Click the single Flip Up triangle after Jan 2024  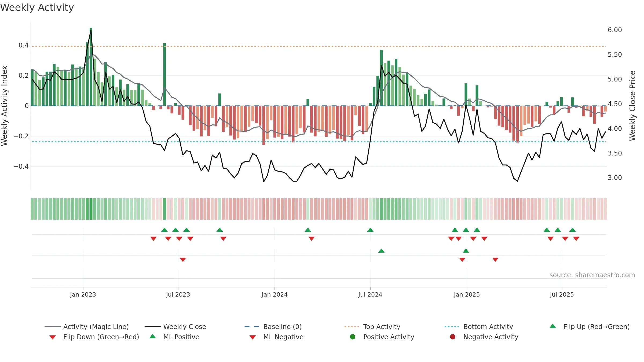coord(308,230)
